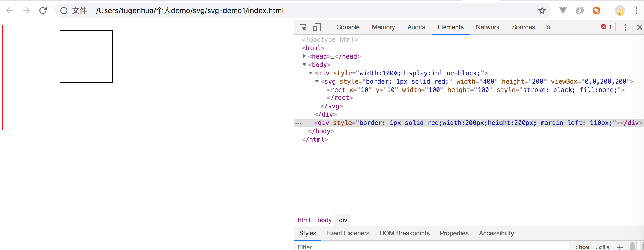Click the address bar URL

(190, 10)
